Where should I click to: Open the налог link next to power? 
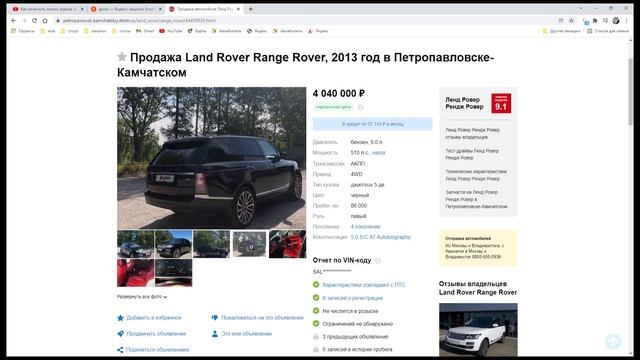[x=379, y=153]
